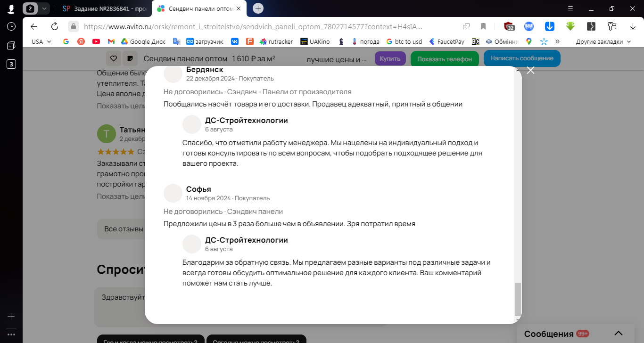Select the Сендвич панели оптом tab
The image size is (644, 343).
(x=199, y=8)
